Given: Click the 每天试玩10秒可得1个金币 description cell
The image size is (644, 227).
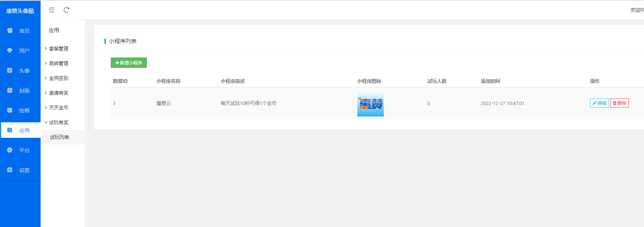Looking at the screenshot, I should click(x=248, y=103).
